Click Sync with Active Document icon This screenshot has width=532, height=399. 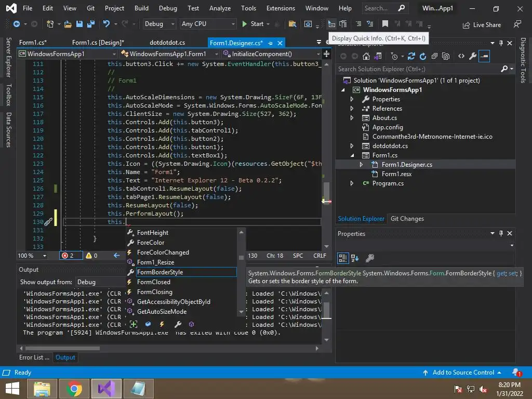pyautogui.click(x=411, y=56)
